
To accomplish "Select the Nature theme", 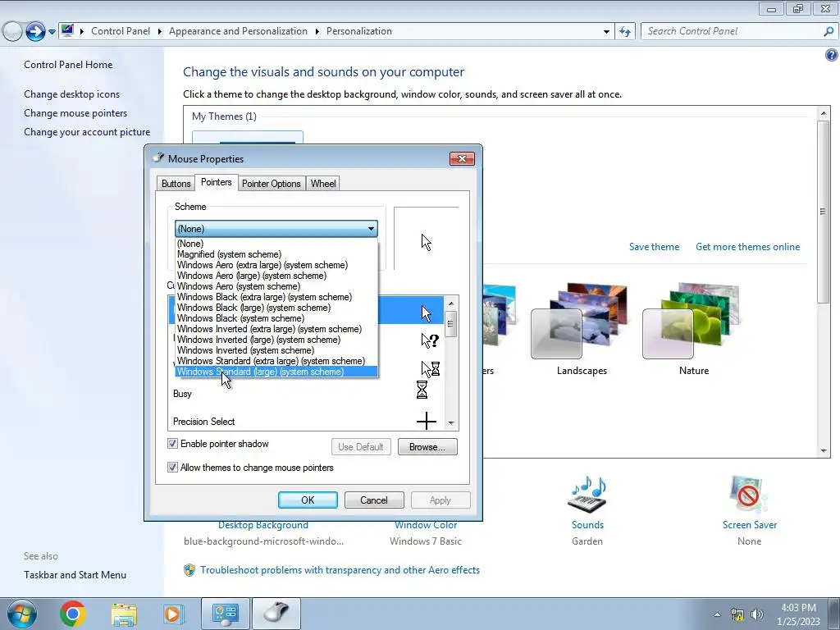I will coord(694,330).
